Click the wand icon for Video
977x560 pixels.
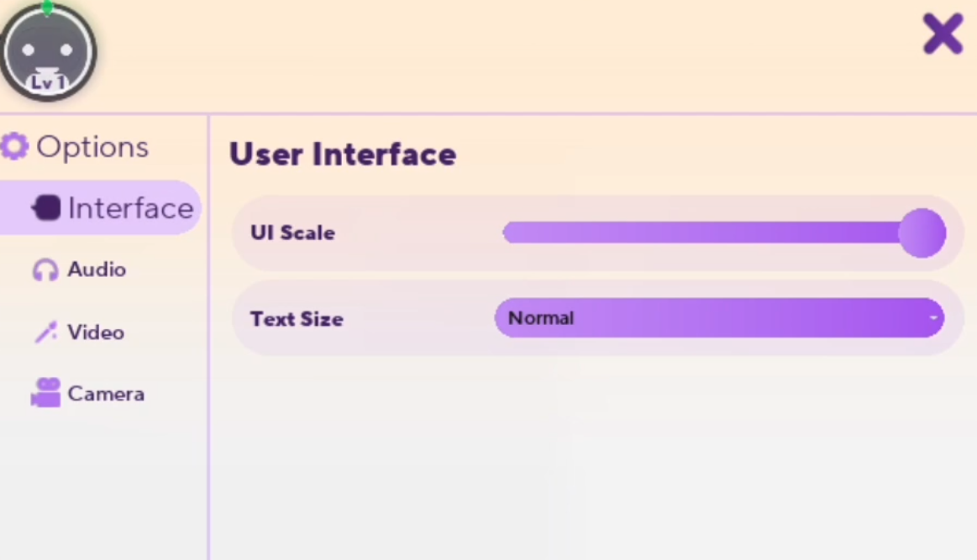coord(45,332)
